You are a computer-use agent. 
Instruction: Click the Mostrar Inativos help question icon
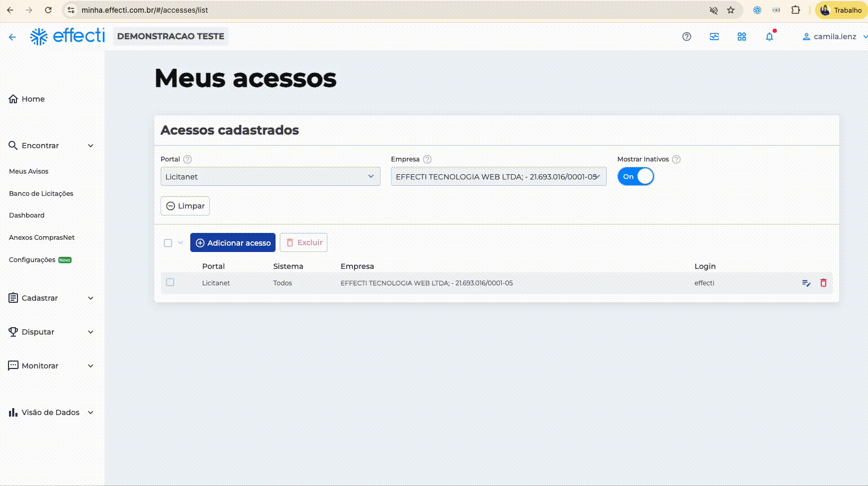tap(676, 159)
